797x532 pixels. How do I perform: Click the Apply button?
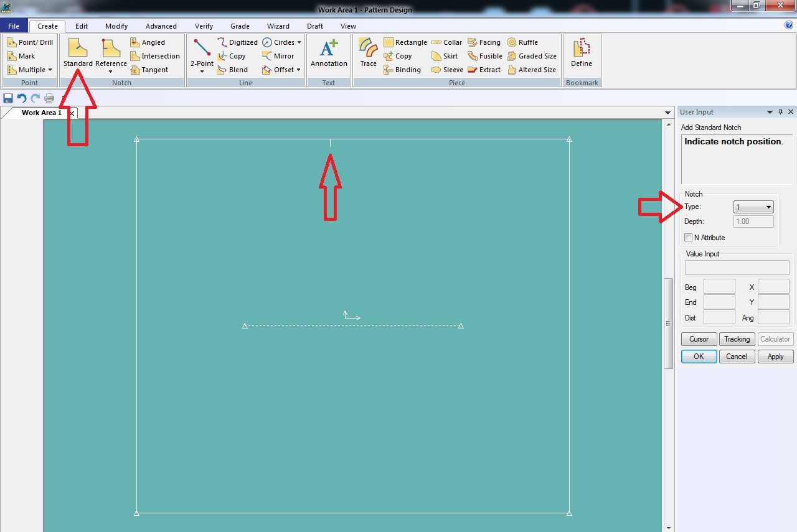point(776,357)
